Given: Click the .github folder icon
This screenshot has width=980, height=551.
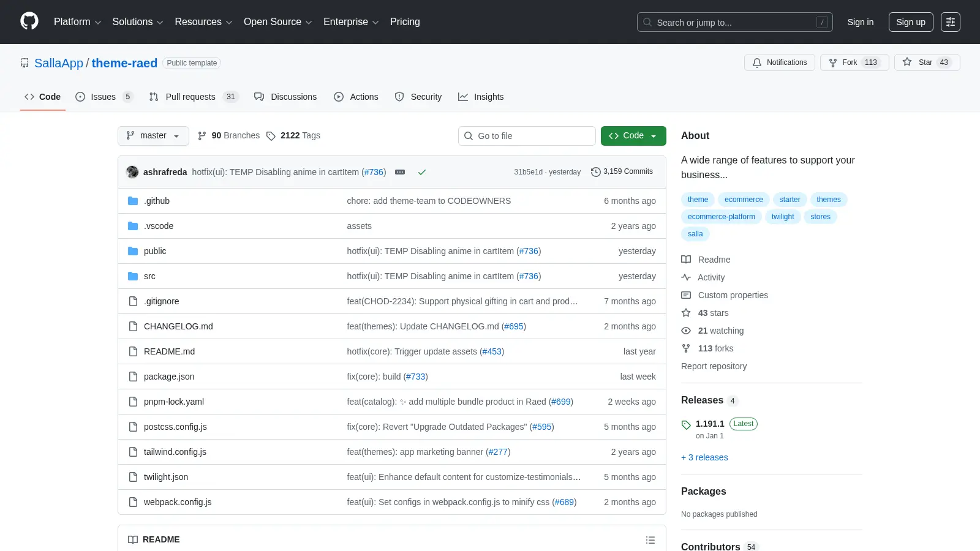Looking at the screenshot, I should click(x=133, y=201).
